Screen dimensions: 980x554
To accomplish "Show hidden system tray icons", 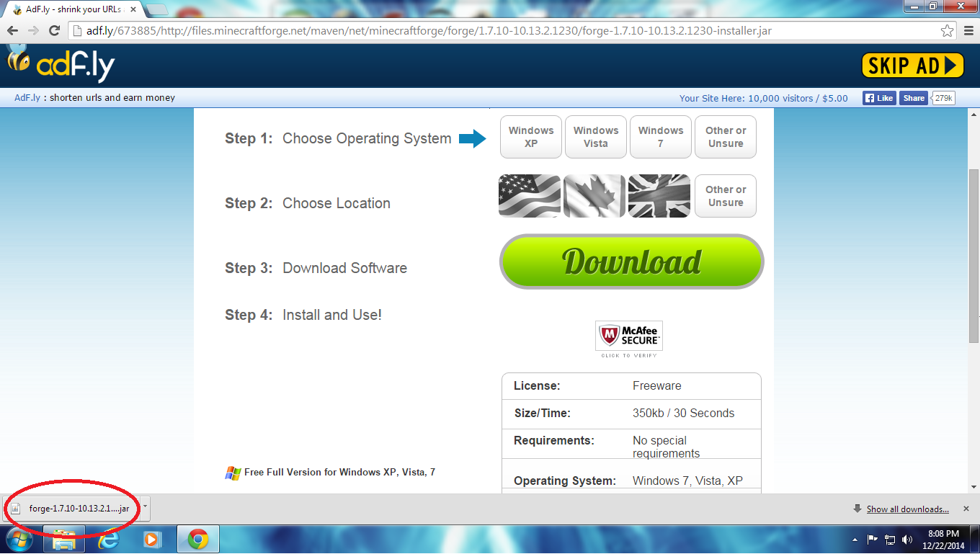I will point(855,540).
